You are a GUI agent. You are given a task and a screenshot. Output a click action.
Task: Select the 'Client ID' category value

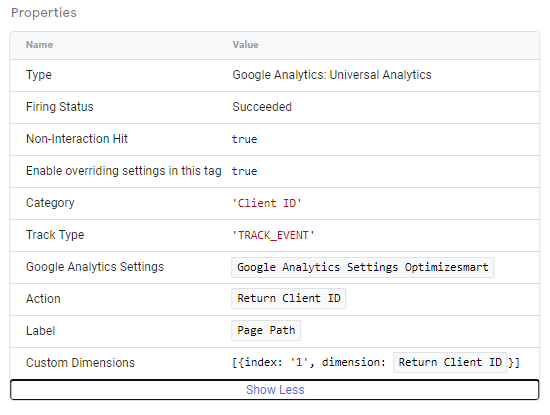click(267, 203)
